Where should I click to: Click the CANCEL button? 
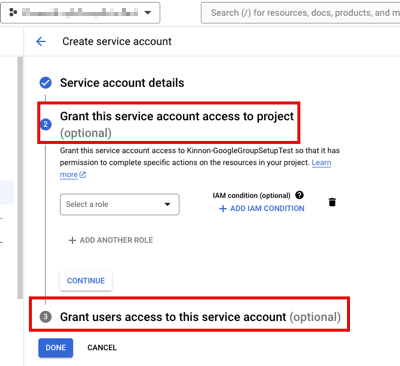102,348
